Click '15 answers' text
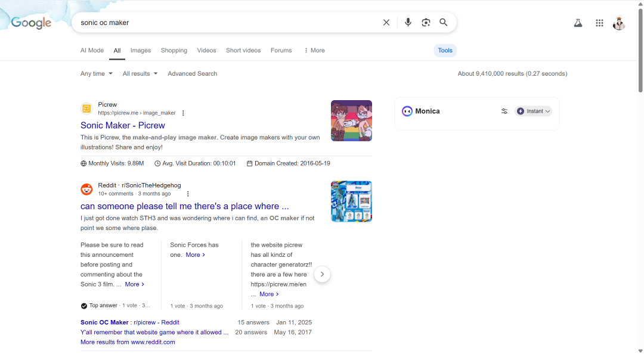This screenshot has height=354, width=644. point(253,322)
